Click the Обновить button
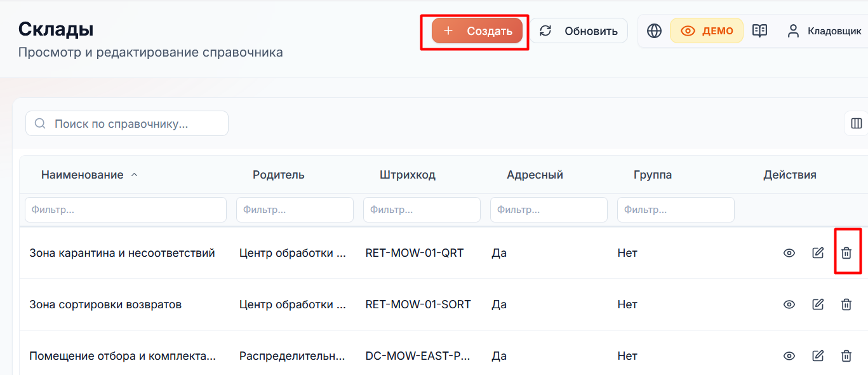Image resolution: width=868 pixels, height=375 pixels. click(x=579, y=31)
